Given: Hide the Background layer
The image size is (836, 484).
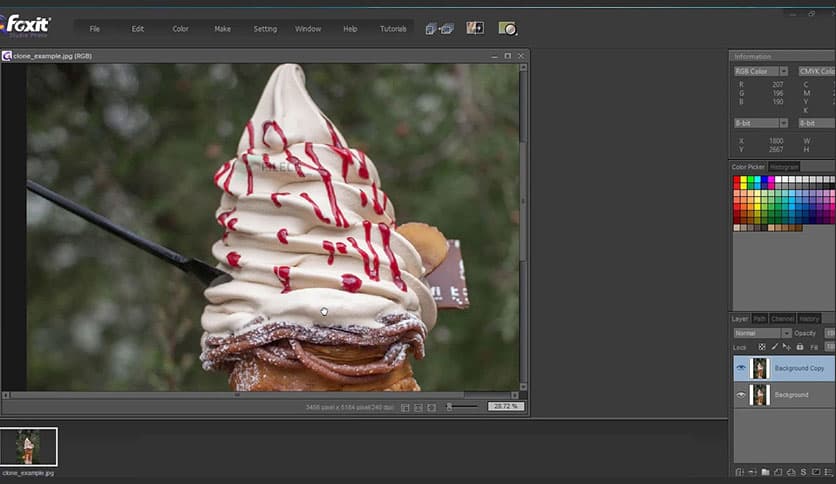Looking at the screenshot, I should [741, 395].
